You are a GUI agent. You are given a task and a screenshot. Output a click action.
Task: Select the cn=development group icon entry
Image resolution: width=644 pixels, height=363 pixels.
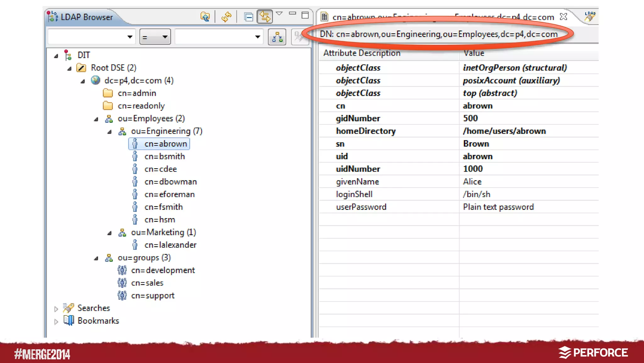click(x=122, y=270)
